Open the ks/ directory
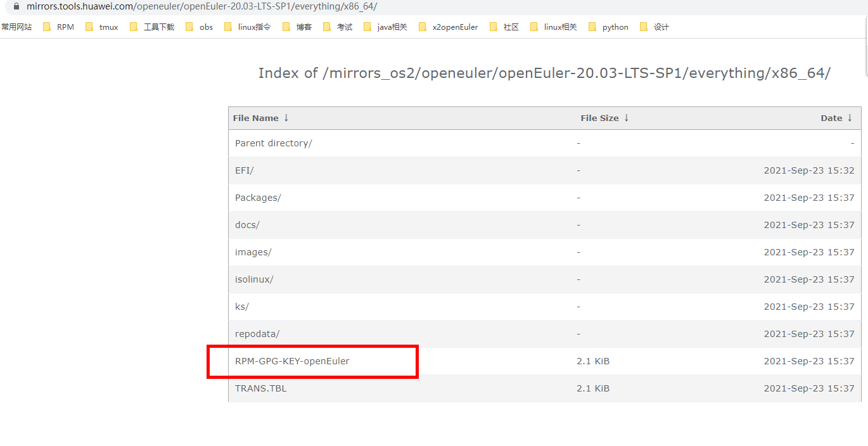868x446 pixels. pyautogui.click(x=241, y=307)
